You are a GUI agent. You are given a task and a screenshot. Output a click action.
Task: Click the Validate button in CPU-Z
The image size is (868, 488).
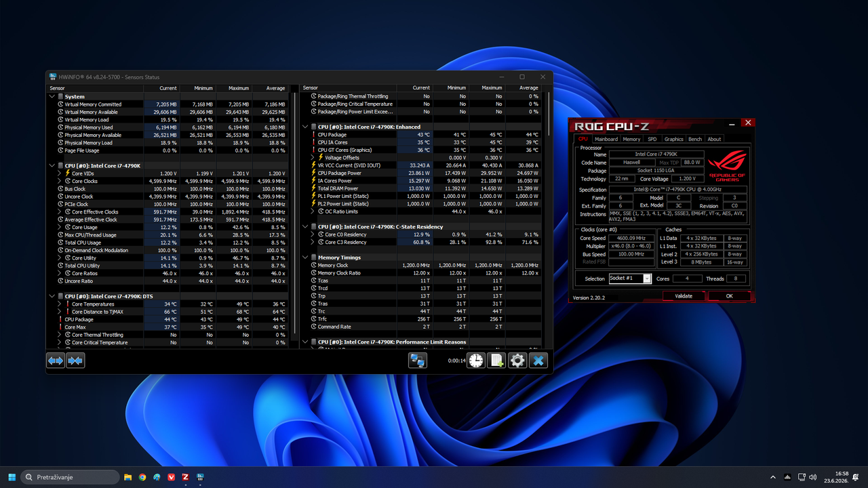coord(684,296)
